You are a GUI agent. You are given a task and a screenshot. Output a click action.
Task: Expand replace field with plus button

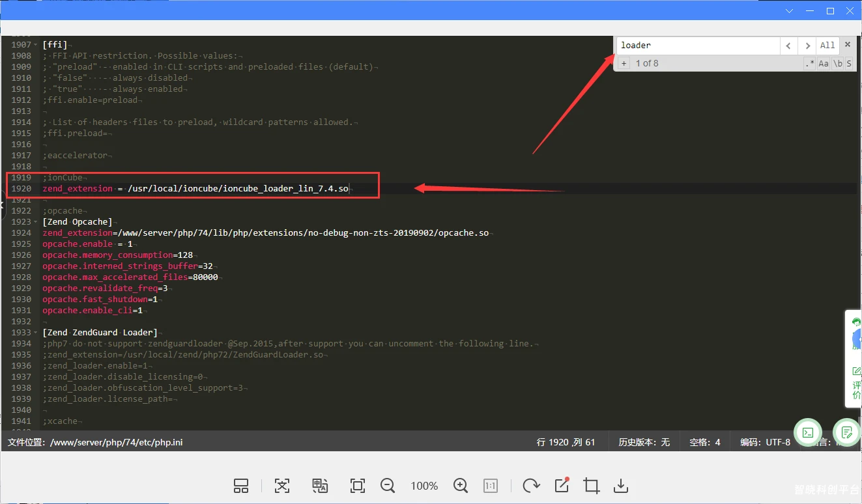[624, 63]
